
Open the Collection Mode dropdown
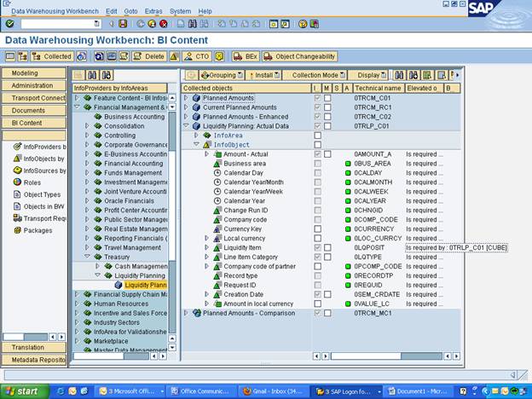coord(315,75)
